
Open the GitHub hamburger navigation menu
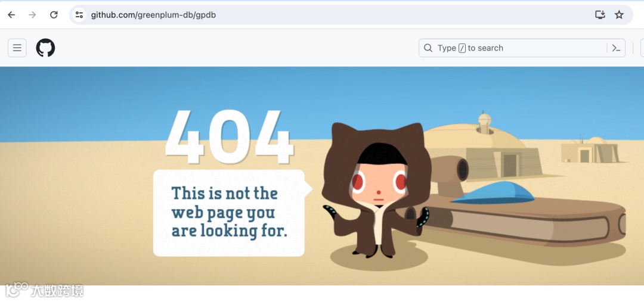[17, 48]
